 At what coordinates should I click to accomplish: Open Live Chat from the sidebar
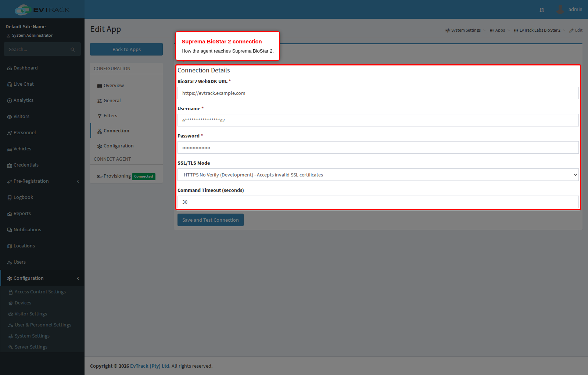tap(42, 84)
